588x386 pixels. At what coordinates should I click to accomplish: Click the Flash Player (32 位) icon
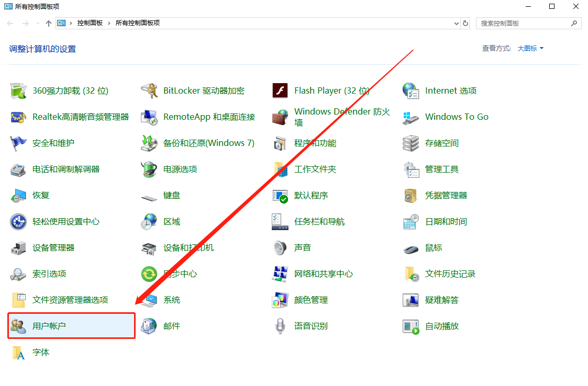(280, 90)
